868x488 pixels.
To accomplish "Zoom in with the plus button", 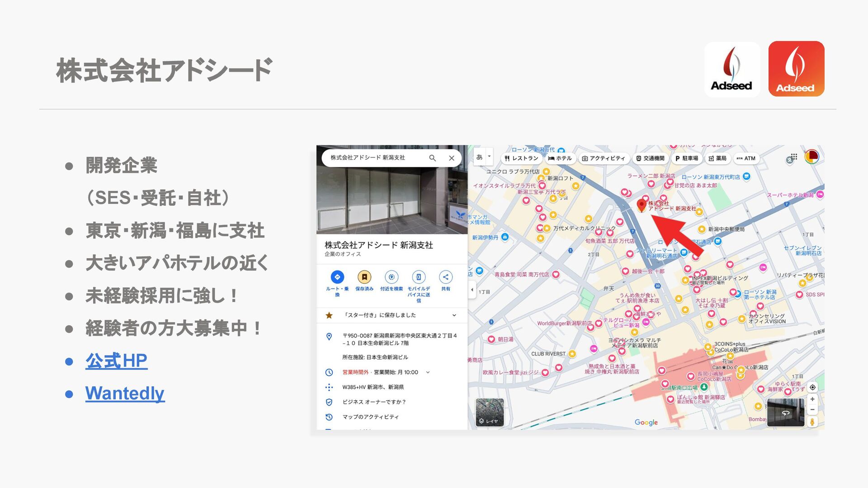I will 812,399.
